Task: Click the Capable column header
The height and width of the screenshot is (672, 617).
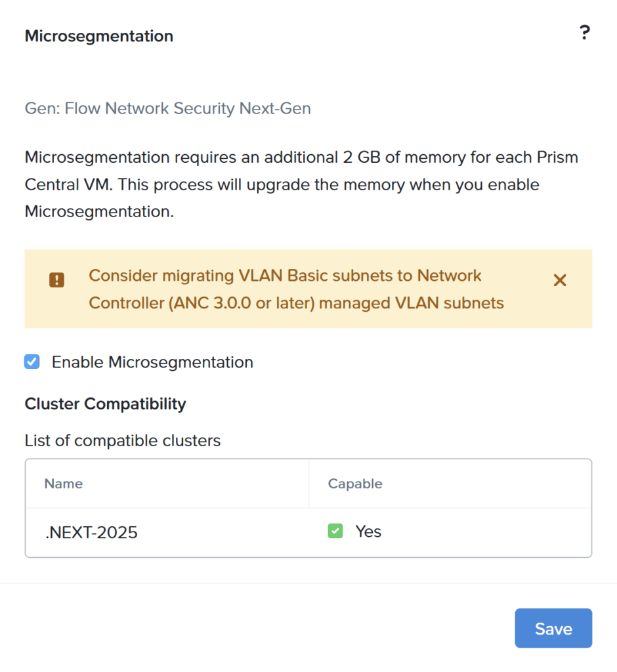Action: [x=355, y=484]
